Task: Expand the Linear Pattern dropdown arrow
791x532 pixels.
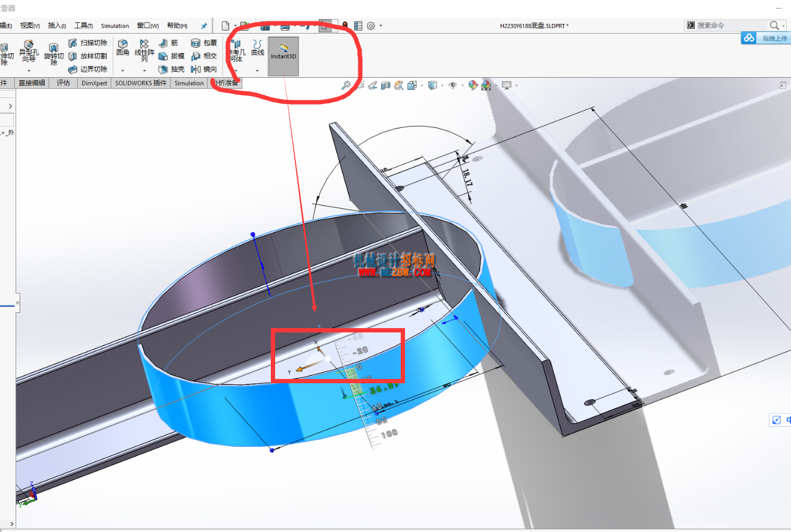Action: (x=144, y=70)
